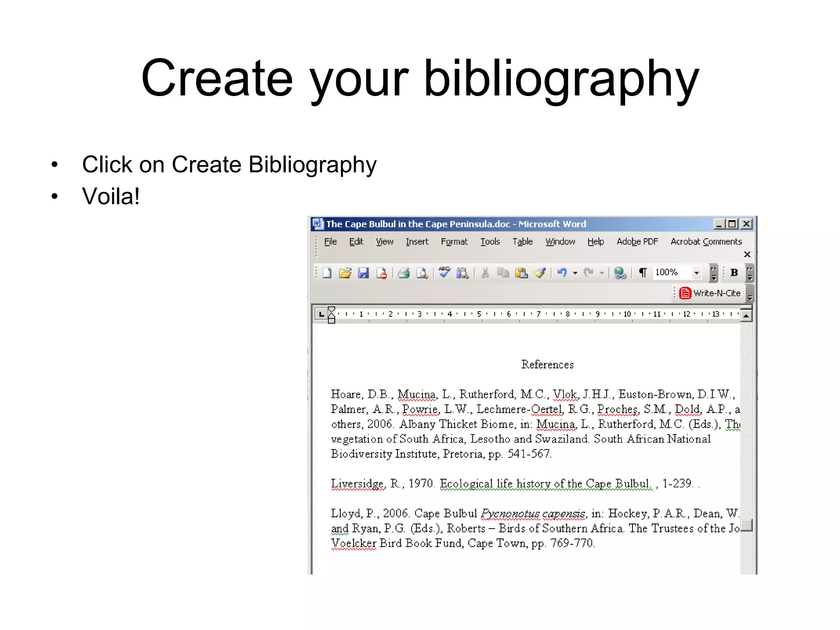
Task: Click 'Voelcker' in the last reference
Action: pyautogui.click(x=354, y=543)
